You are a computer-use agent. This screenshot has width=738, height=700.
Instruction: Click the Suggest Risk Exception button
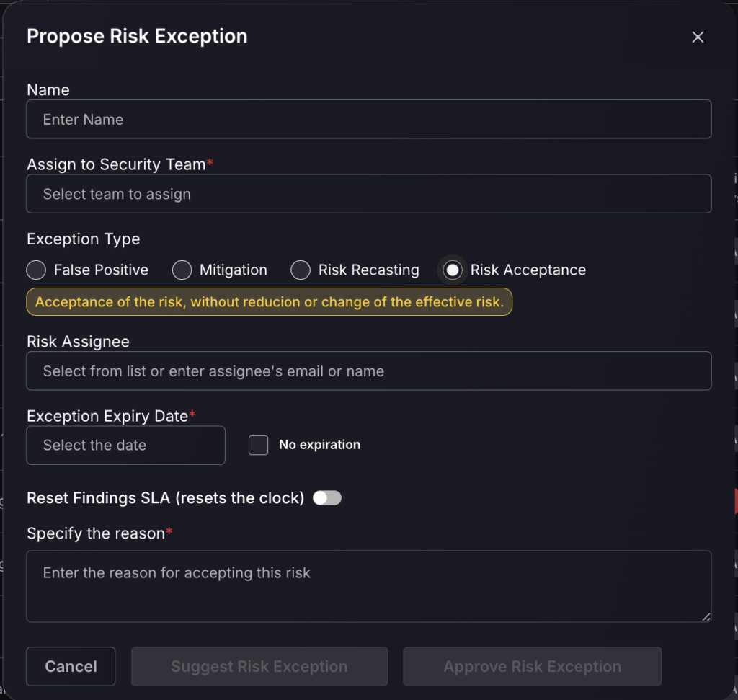(259, 667)
